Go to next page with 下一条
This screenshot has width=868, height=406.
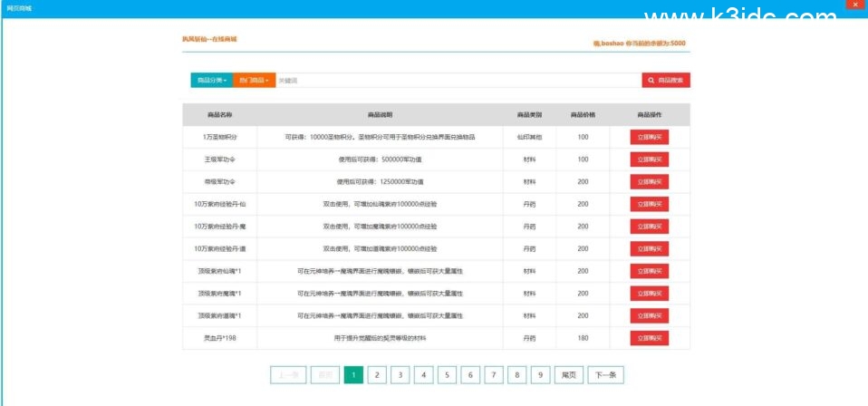(x=605, y=375)
